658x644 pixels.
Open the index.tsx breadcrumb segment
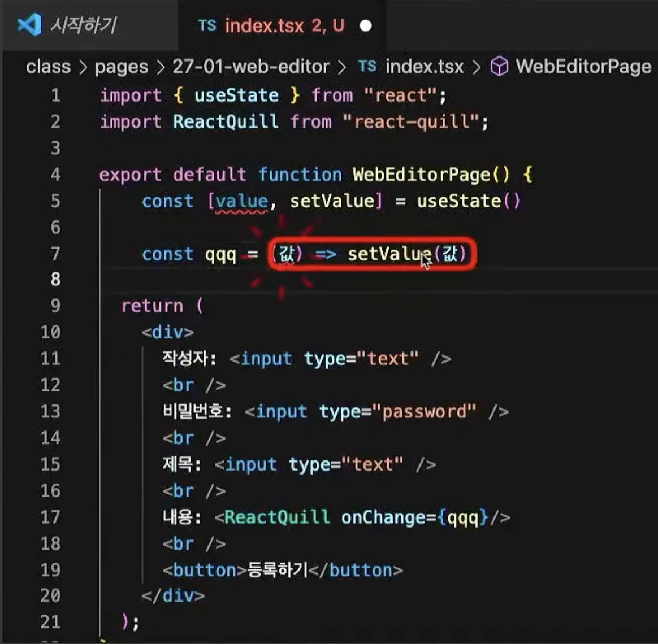pos(425,67)
